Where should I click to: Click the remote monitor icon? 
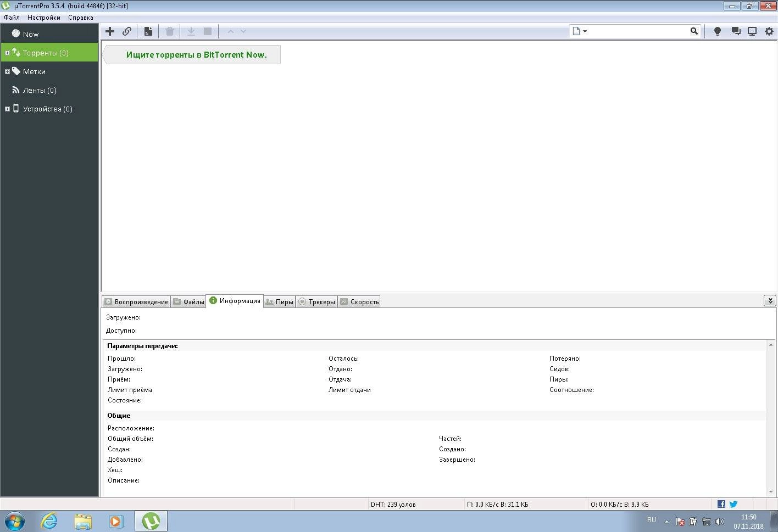point(752,31)
